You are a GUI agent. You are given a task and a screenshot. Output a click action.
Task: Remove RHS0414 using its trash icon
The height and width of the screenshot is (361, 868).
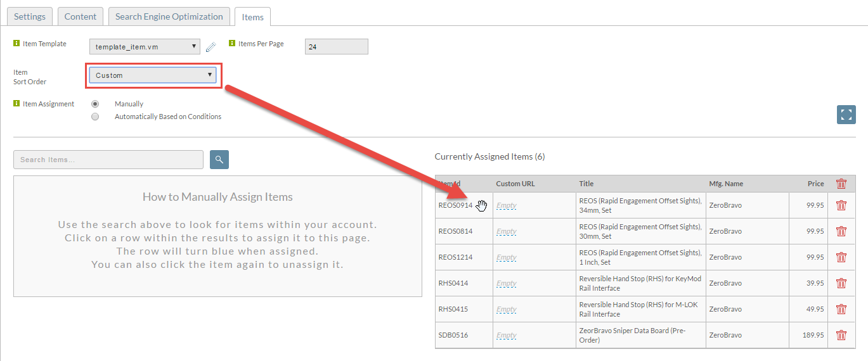point(841,283)
